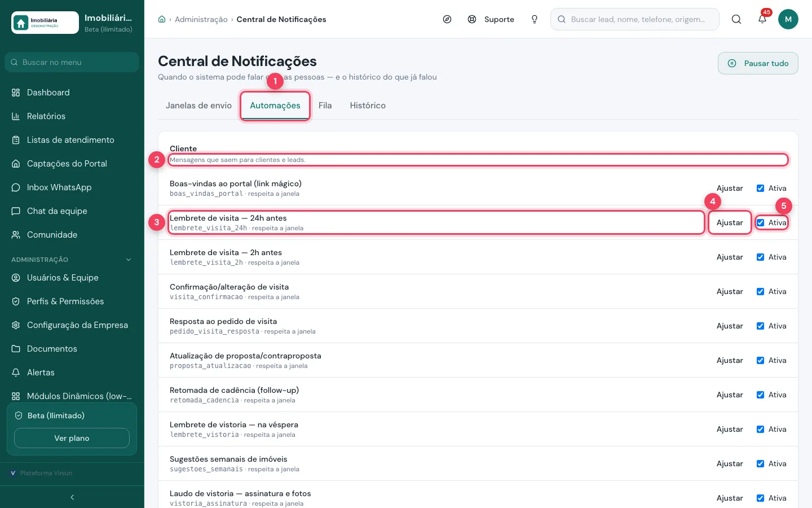Click the Pausar tudo button
This screenshot has height=508, width=812.
coord(758,63)
